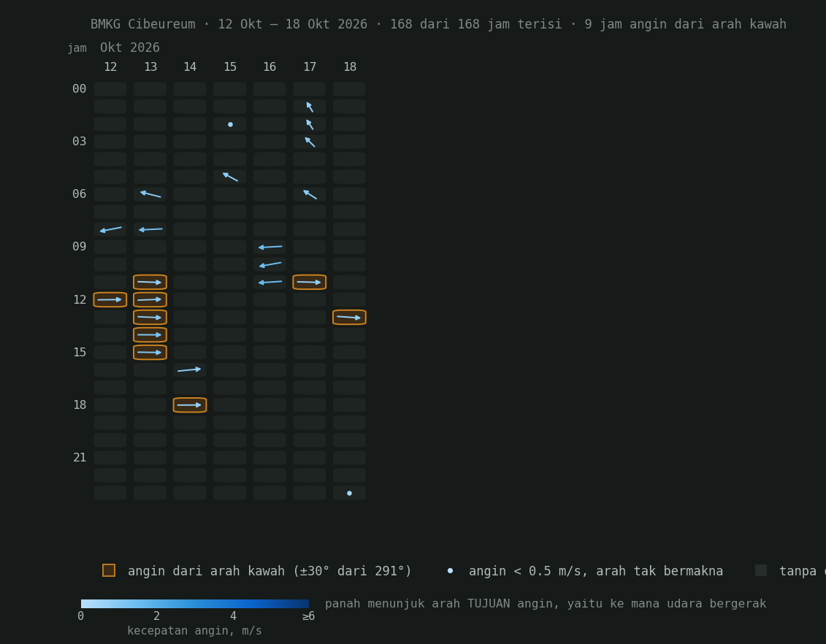Click the highlighted crater-wind cell at 12 Okt 12:00
This screenshot has width=826, height=644.
click(x=110, y=299)
